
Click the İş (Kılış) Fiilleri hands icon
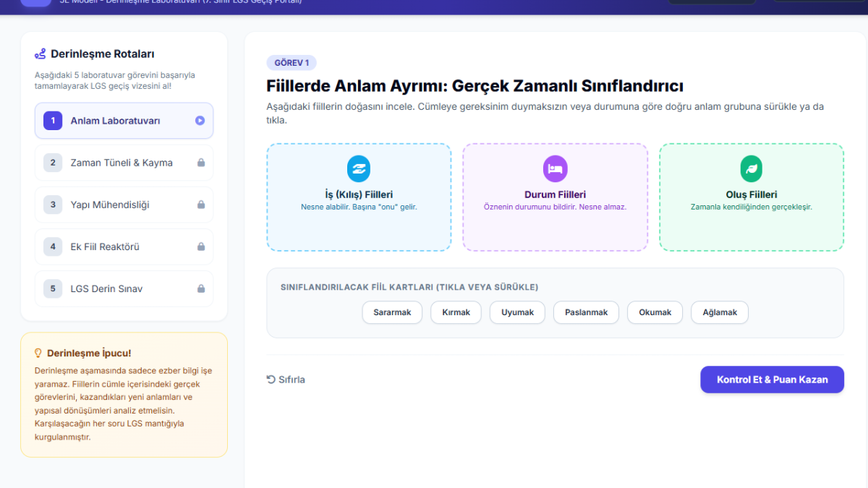[359, 168]
